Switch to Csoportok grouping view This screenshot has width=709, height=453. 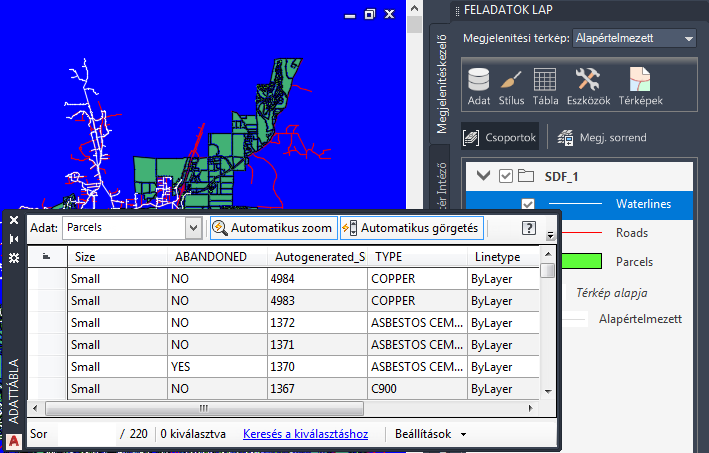[500, 137]
